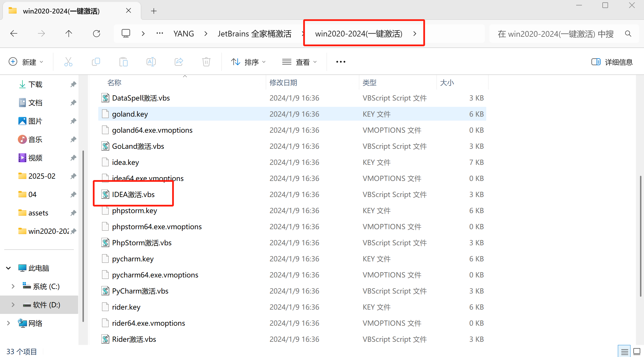The image size is (644, 357).
Task: Expand chevron after YANG breadcrumb
Action: click(x=206, y=34)
